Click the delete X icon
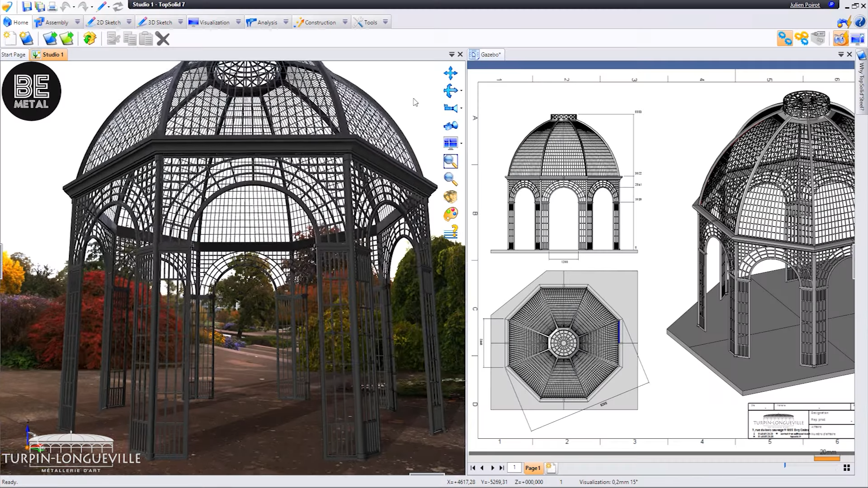Screen dimensions: 868x488 click(163, 39)
